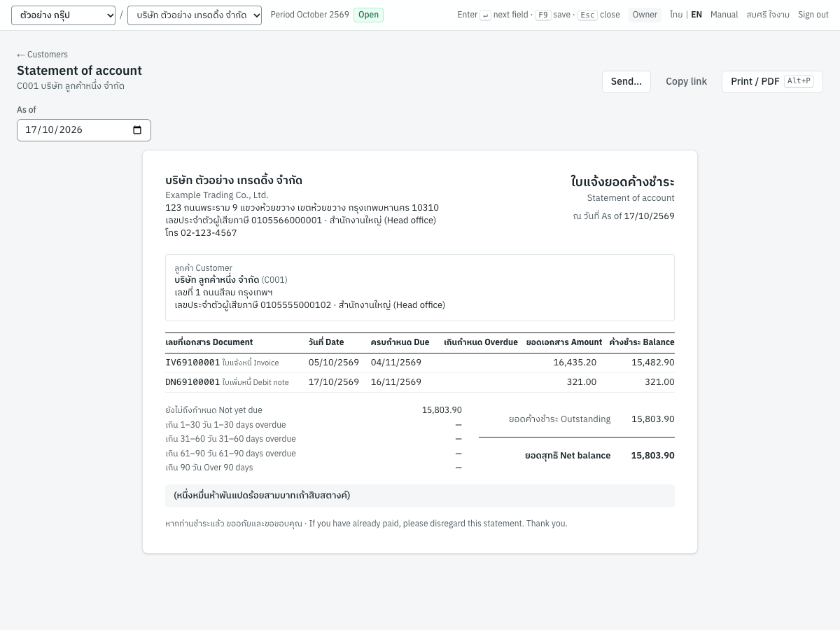Click the Alt+P shortcut badge
The height and width of the screenshot is (630, 840).
click(799, 81)
